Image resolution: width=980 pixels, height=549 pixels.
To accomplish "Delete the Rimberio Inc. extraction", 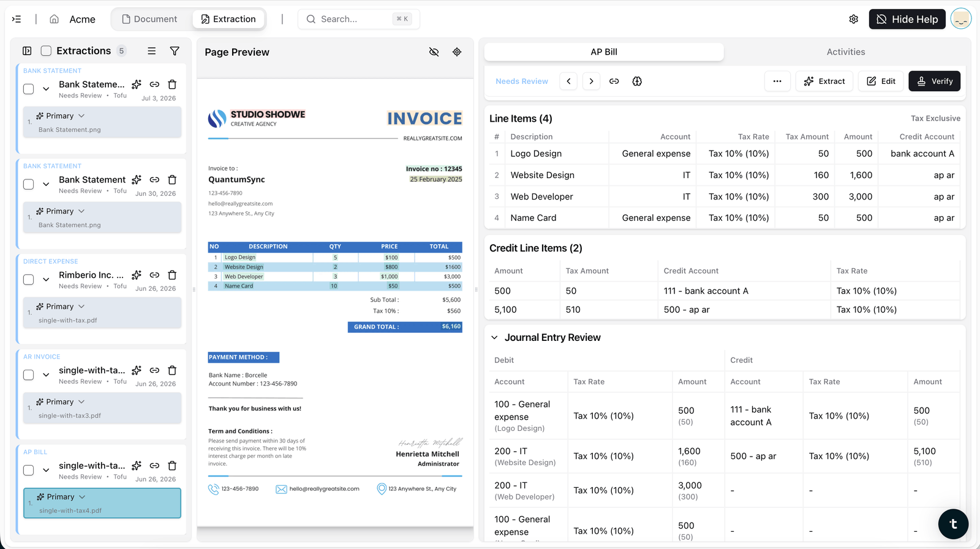I will tap(172, 275).
